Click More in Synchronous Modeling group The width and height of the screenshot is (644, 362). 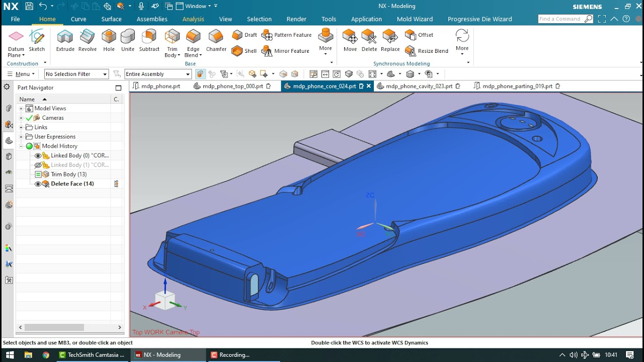click(462, 41)
